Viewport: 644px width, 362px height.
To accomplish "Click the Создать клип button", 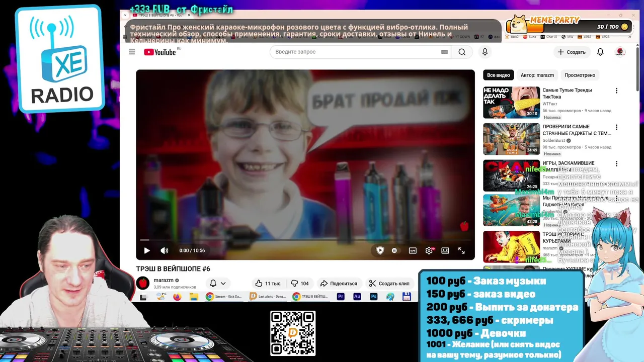I will point(389,283).
